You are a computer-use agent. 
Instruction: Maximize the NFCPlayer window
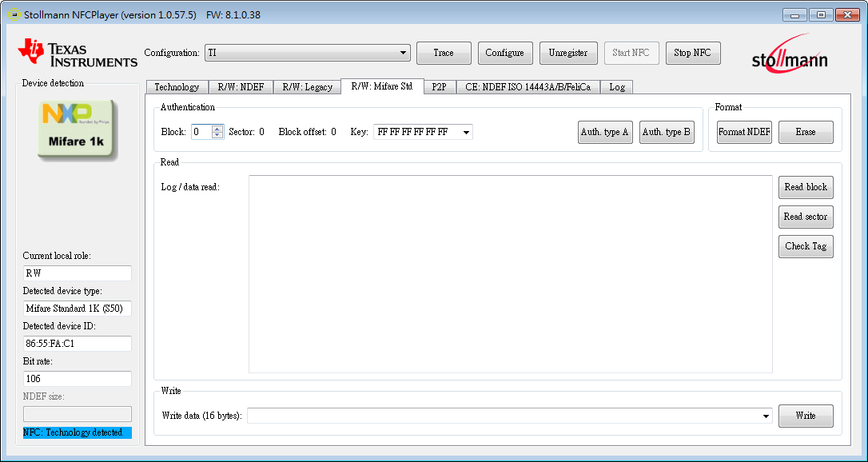click(821, 15)
